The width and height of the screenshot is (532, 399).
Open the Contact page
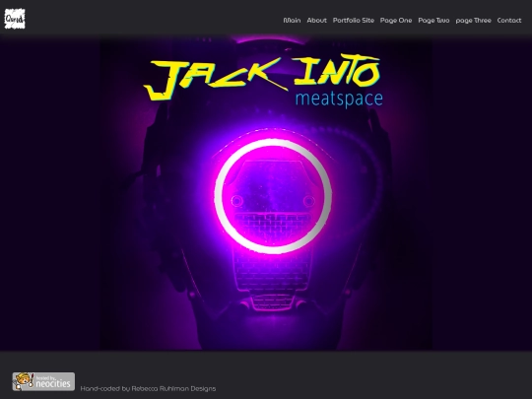coord(509,21)
